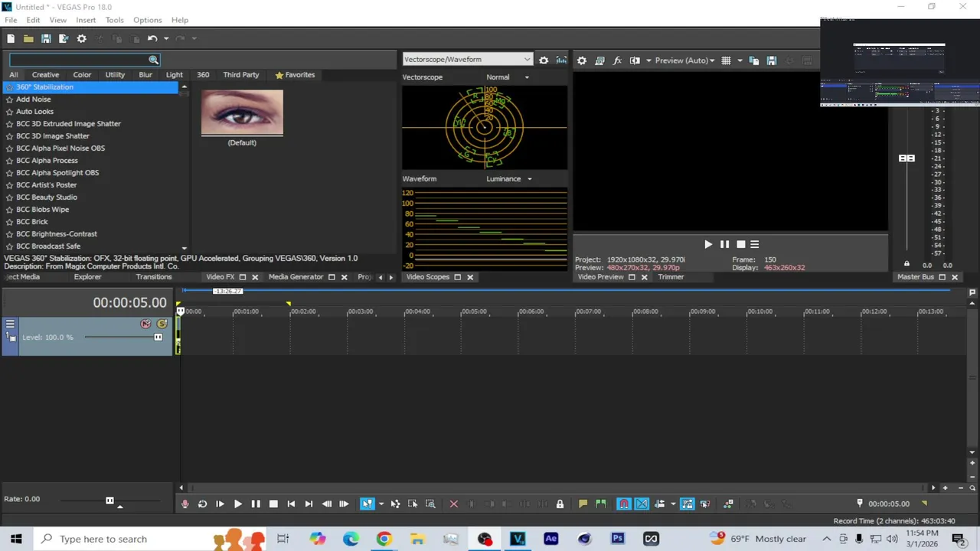Save preview snapshot to file
This screenshot has height=551, width=980.
(x=772, y=60)
